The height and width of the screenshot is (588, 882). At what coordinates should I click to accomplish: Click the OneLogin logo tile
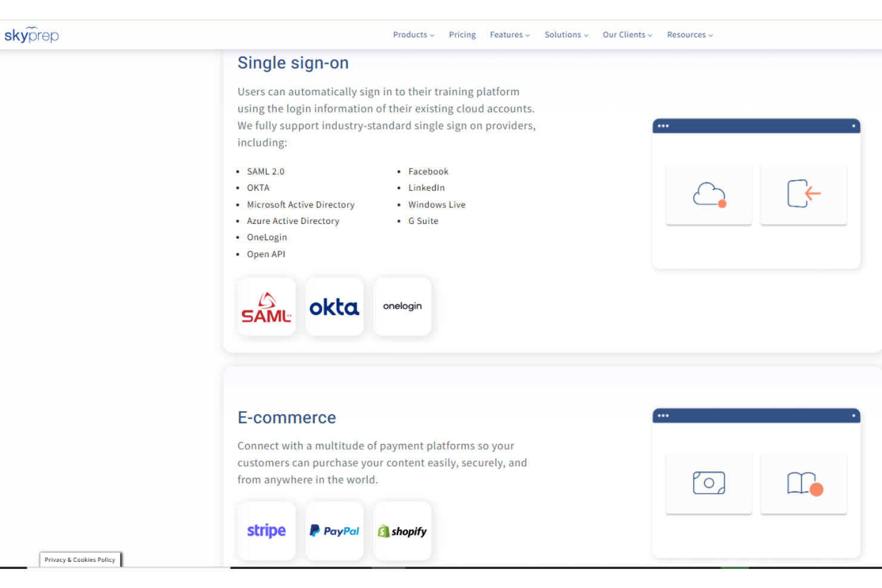point(402,306)
